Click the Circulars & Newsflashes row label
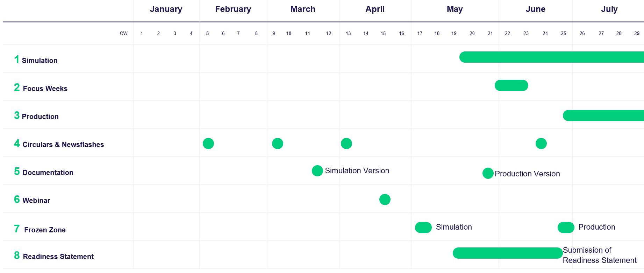644x273 pixels. 63,145
